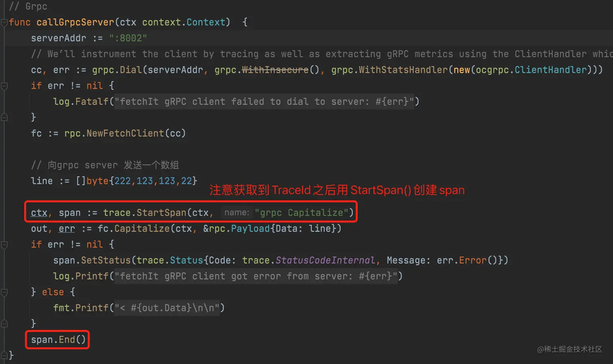Click Fatalf in log.Fatalf
613x364 pixels.
pos(92,102)
